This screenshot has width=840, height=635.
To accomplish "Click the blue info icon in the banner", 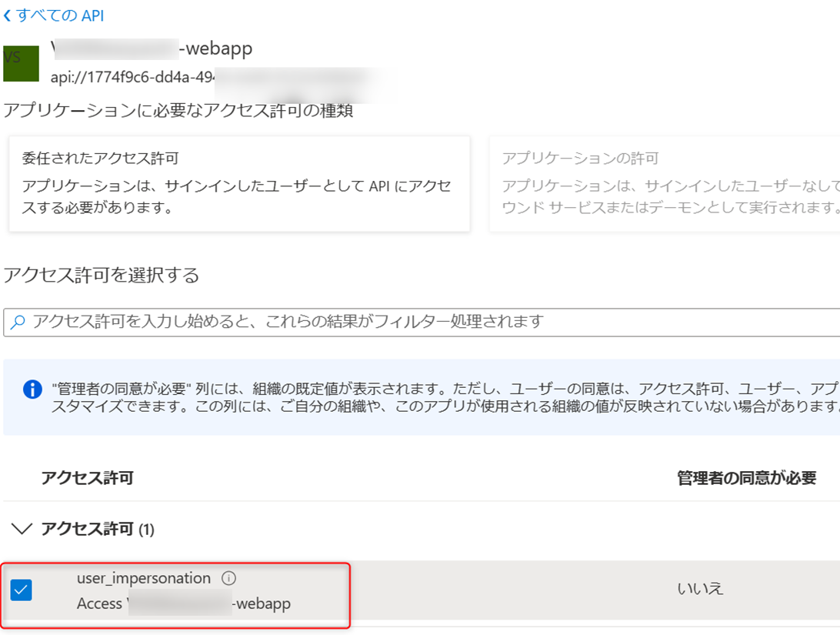I will tap(32, 389).
